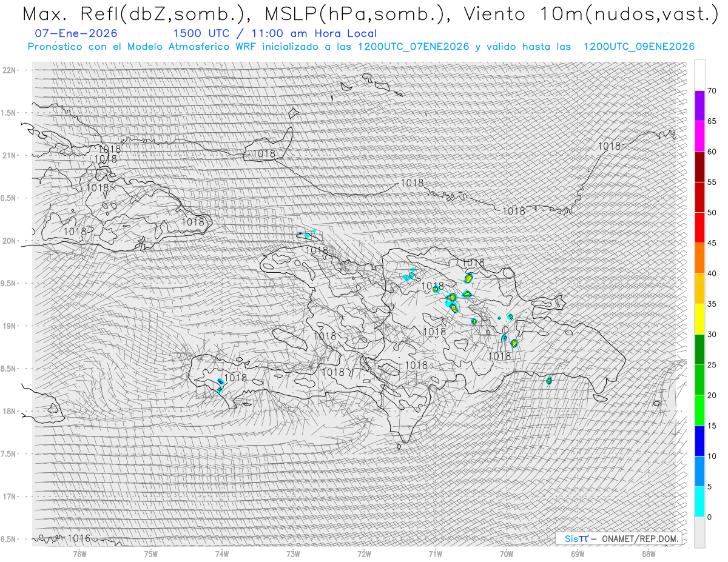This screenshot has height=562, width=728.
Task: Click the reflectivity cell near 69.4W south coast
Action: click(x=549, y=381)
